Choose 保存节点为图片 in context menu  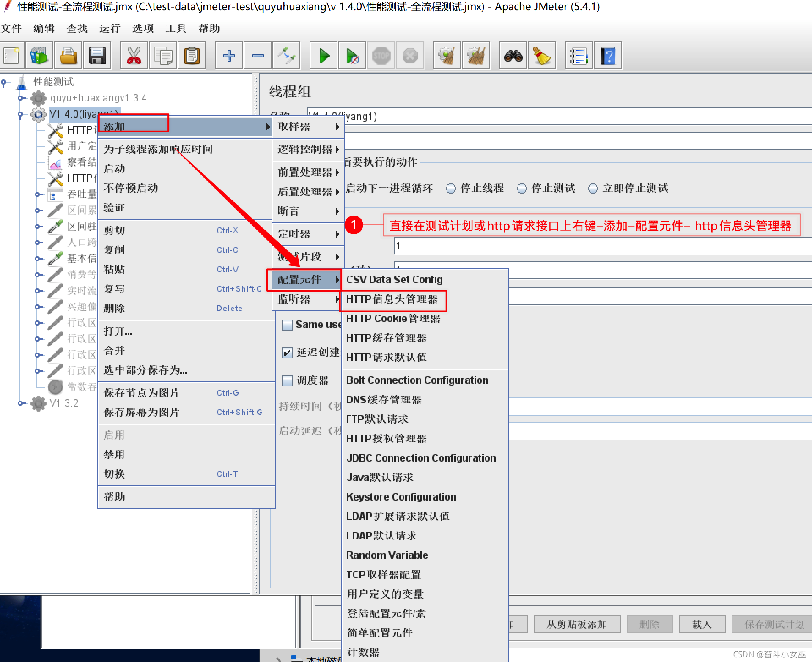pyautogui.click(x=187, y=393)
